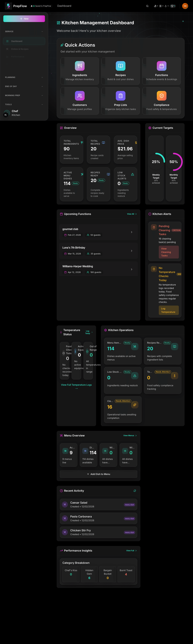Click the Log Temp link

(x=89, y=332)
